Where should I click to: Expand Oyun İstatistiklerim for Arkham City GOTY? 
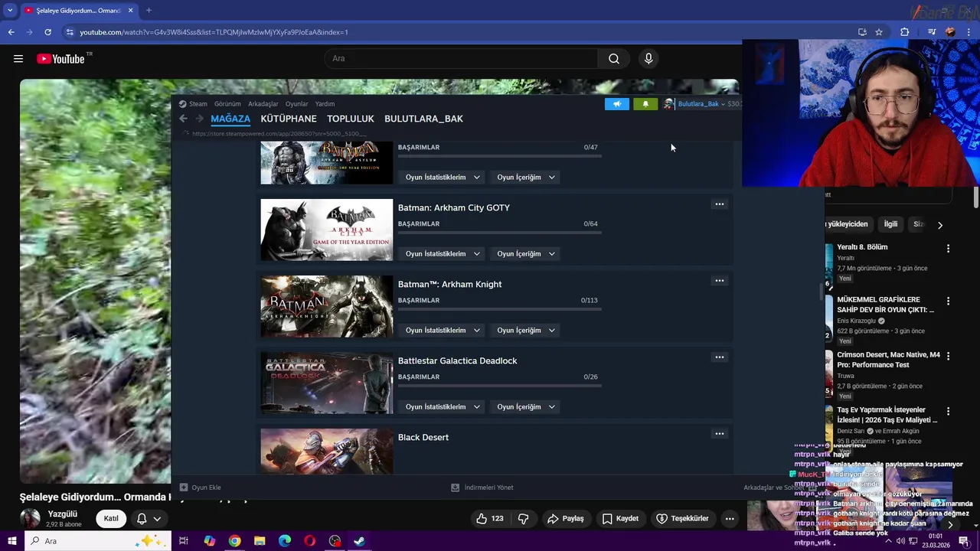443,254
